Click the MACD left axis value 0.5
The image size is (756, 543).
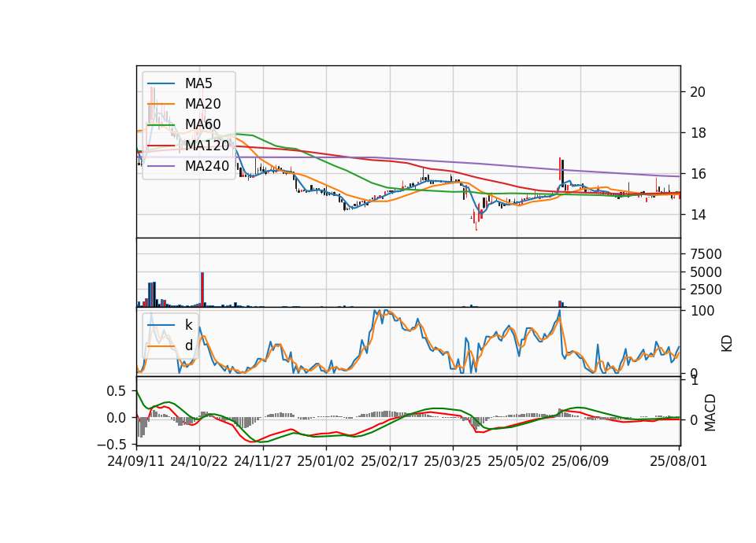pyautogui.click(x=117, y=391)
